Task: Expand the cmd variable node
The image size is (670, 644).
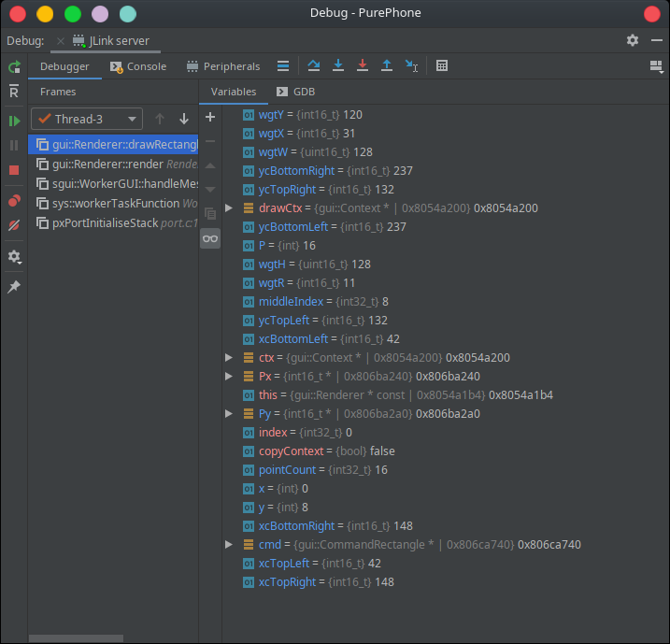Action: [x=229, y=544]
